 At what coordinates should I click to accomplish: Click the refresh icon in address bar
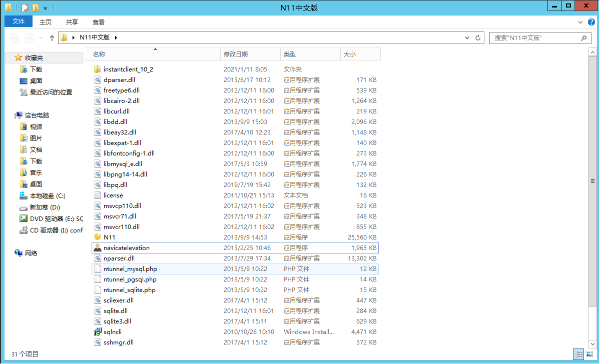point(478,38)
